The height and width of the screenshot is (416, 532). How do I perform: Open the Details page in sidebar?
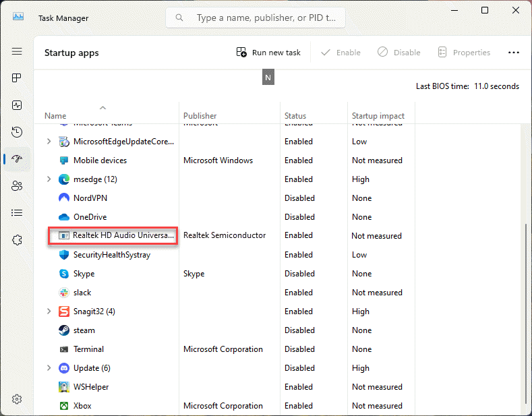point(17,213)
